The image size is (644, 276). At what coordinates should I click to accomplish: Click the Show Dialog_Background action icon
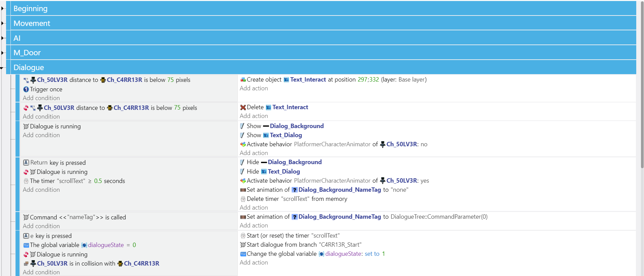point(242,126)
